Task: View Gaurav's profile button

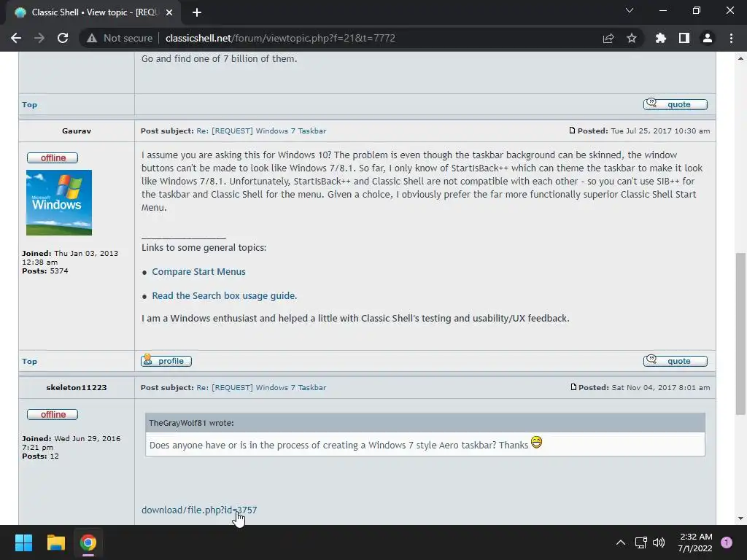Action: (166, 360)
